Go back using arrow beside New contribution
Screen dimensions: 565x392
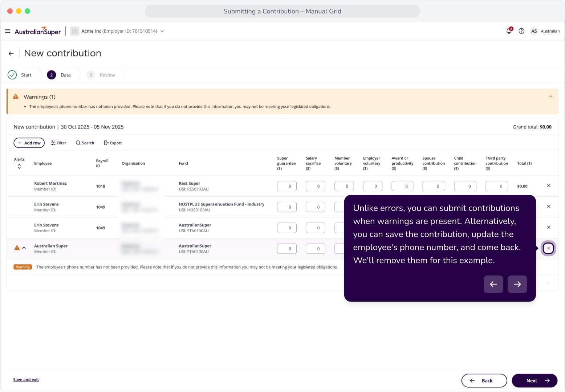pos(11,54)
